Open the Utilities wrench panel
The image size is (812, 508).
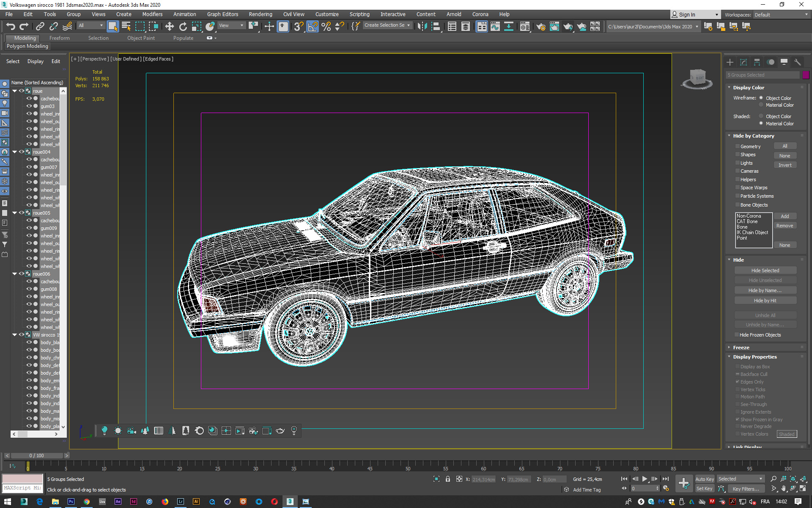[x=798, y=62]
